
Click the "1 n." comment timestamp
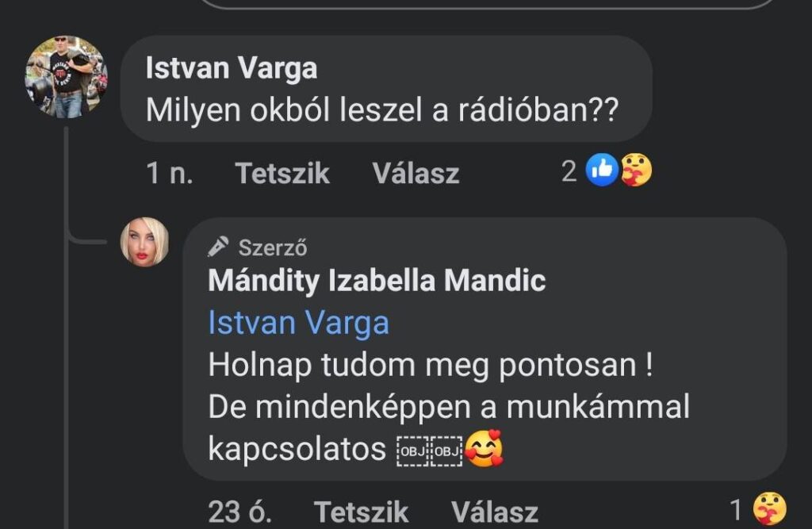pos(170,173)
